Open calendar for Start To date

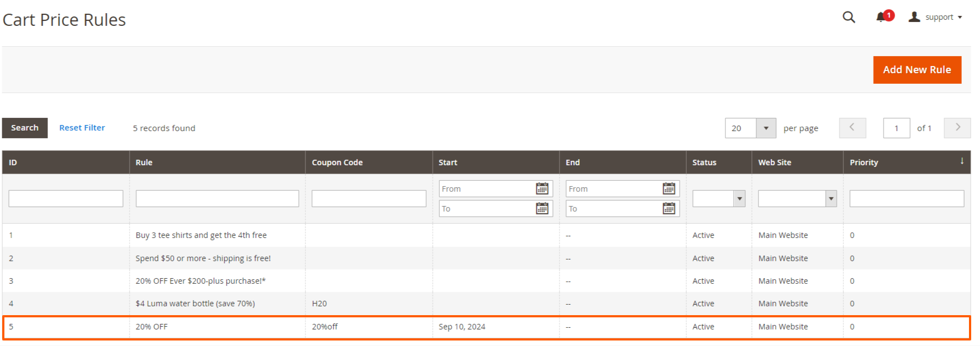coord(542,209)
